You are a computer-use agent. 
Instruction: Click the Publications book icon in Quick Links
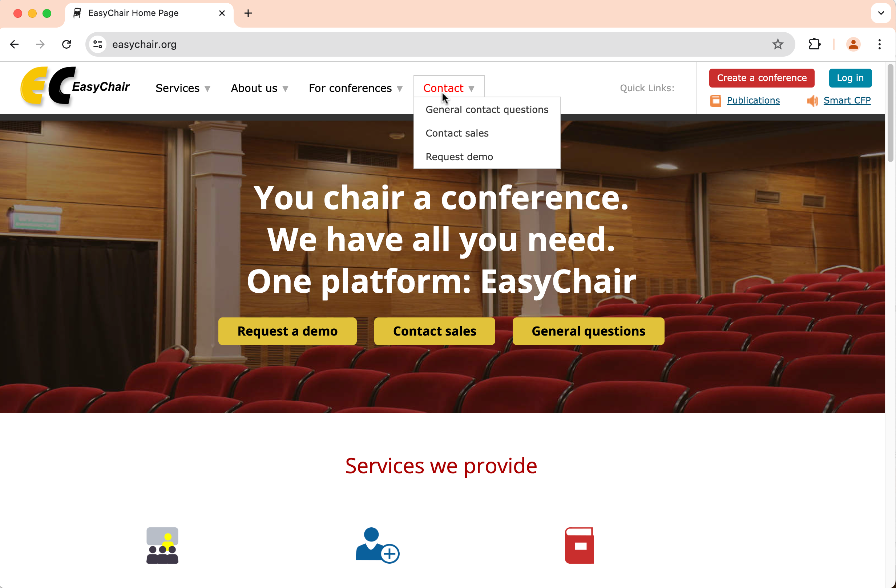[715, 101]
